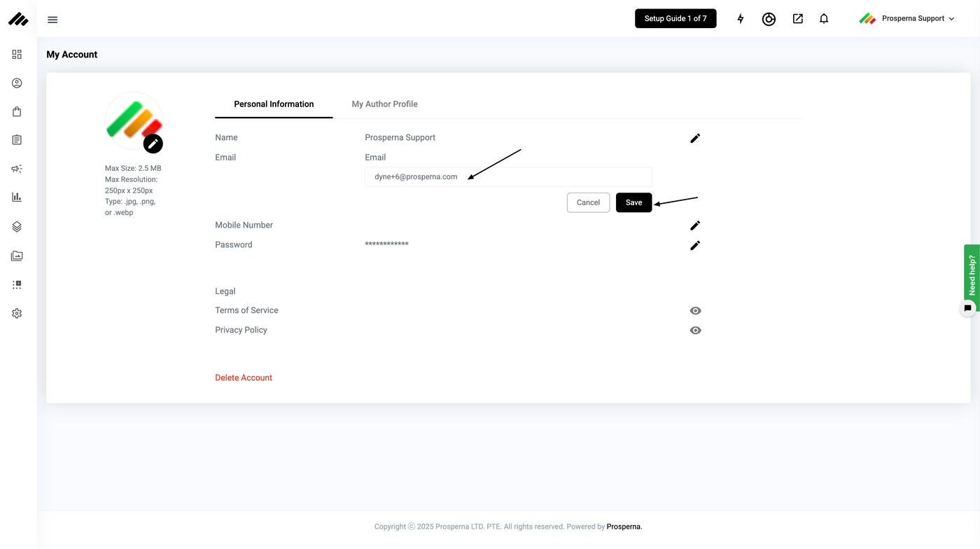The height and width of the screenshot is (549, 980).
Task: View the Privacy Policy eye icon
Action: 695,331
